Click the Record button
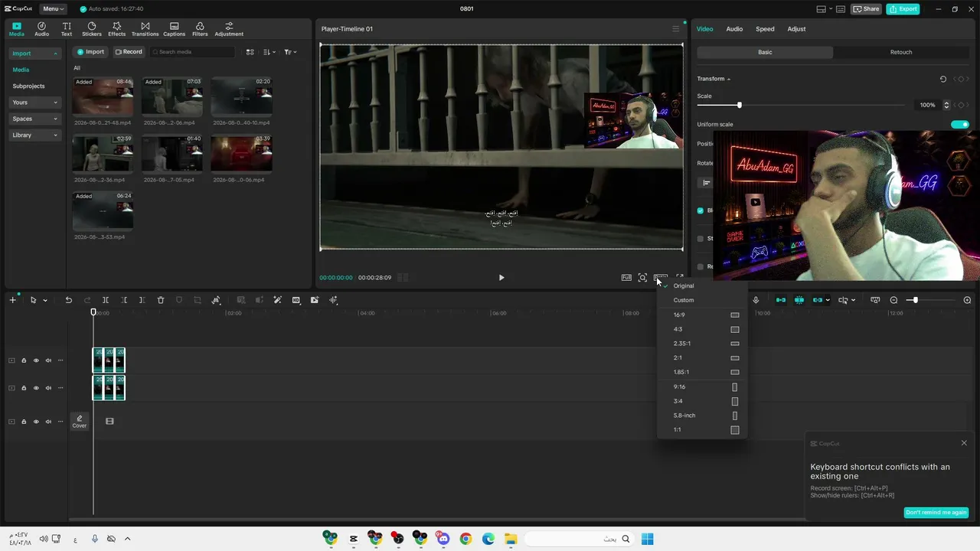The image size is (980, 551). point(129,52)
